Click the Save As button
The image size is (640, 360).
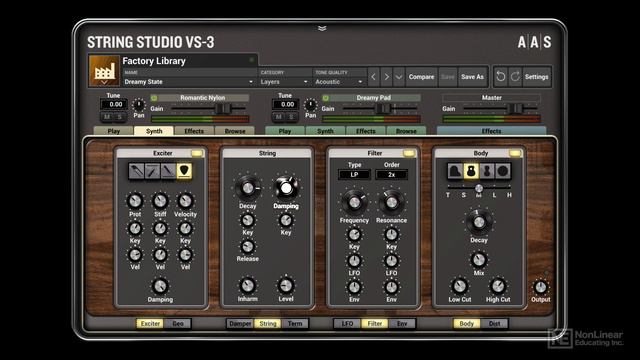(x=472, y=77)
